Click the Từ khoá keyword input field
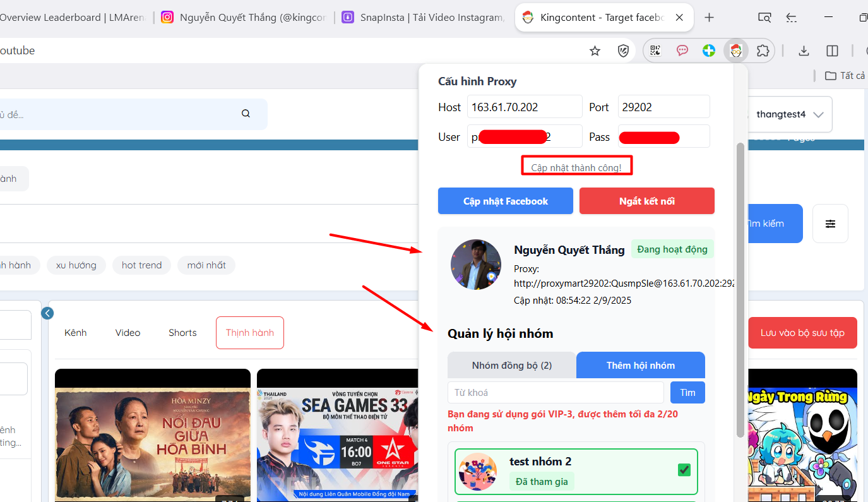The image size is (868, 502). [556, 392]
